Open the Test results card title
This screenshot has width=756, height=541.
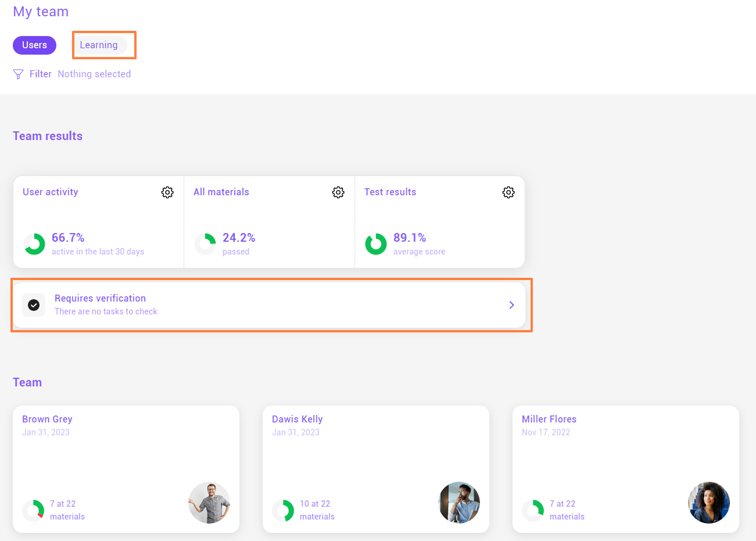(x=390, y=192)
